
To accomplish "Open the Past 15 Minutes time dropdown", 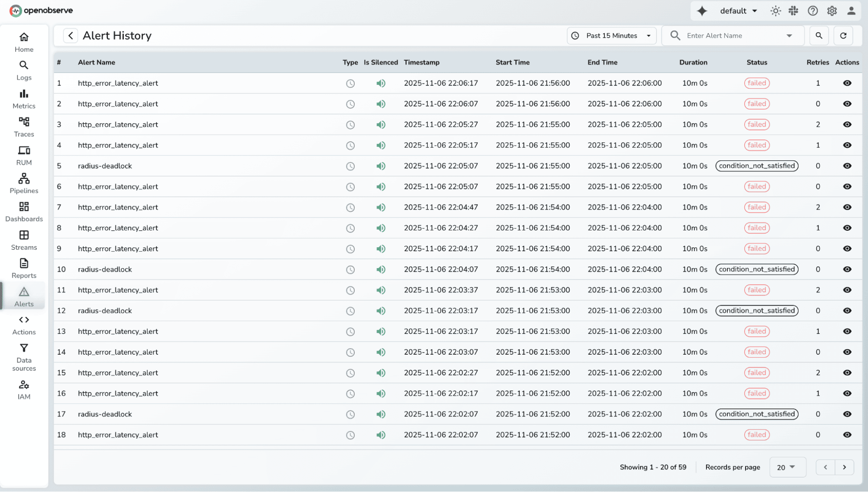I will pos(611,36).
